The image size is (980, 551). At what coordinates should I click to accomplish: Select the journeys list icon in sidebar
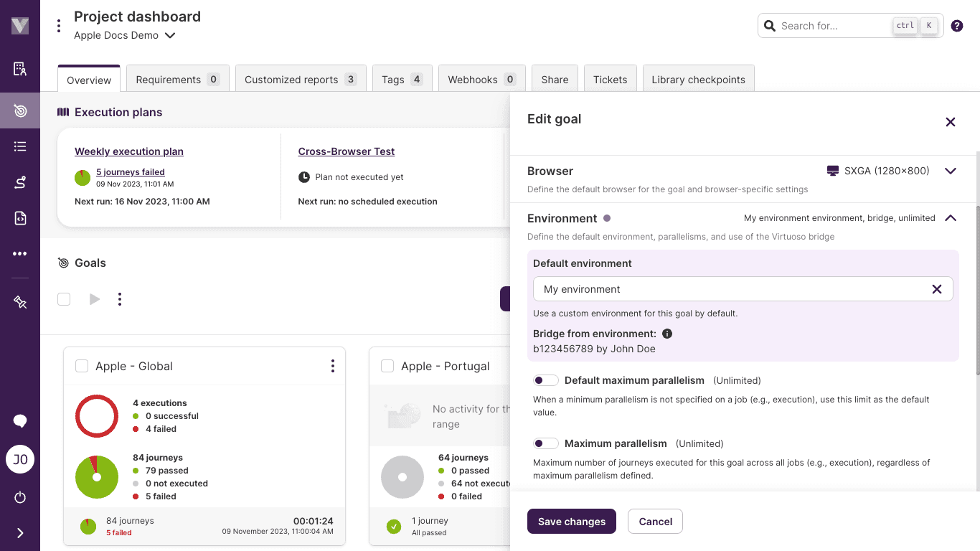[19, 146]
